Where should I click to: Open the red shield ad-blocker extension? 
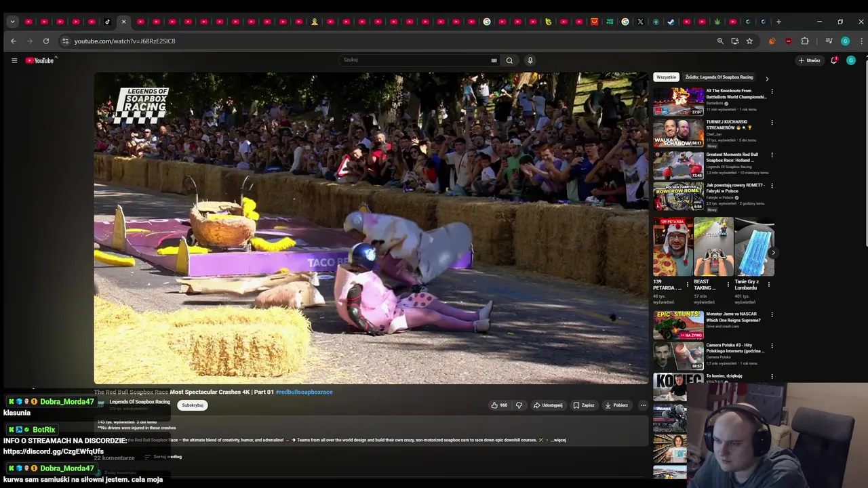[x=788, y=41]
